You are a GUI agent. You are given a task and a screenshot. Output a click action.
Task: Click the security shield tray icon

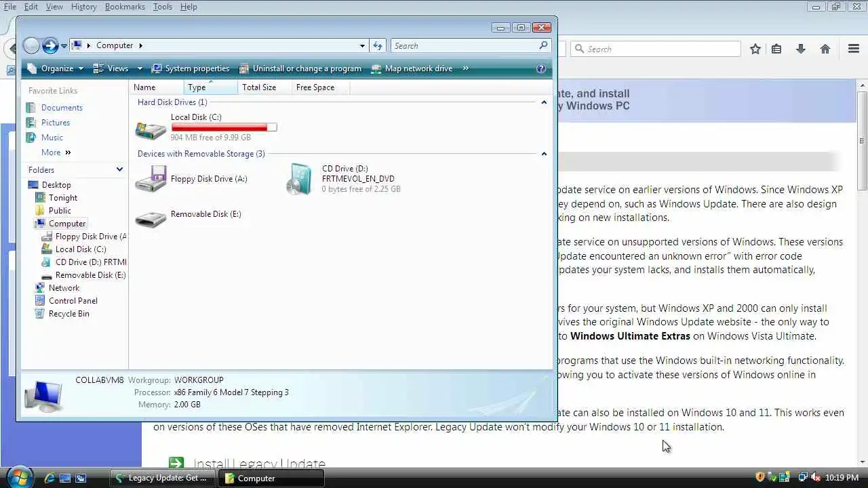[x=760, y=477]
